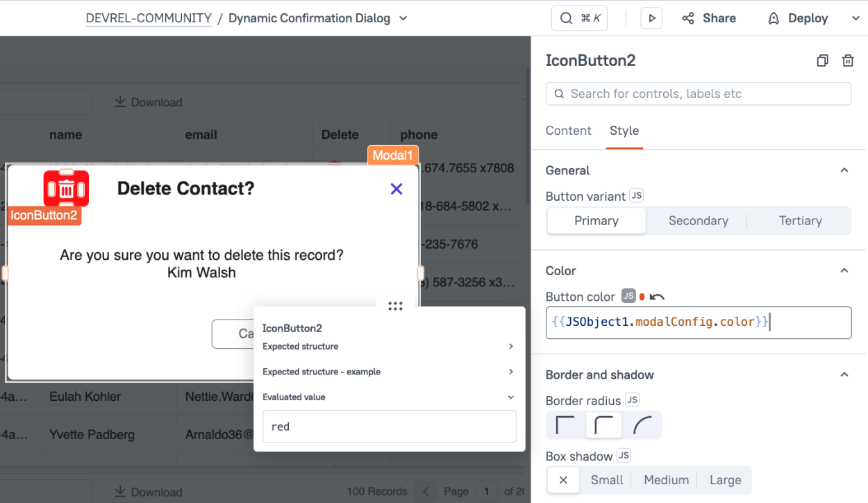The image size is (868, 503).
Task: Click the Deploy button
Action: click(x=797, y=18)
